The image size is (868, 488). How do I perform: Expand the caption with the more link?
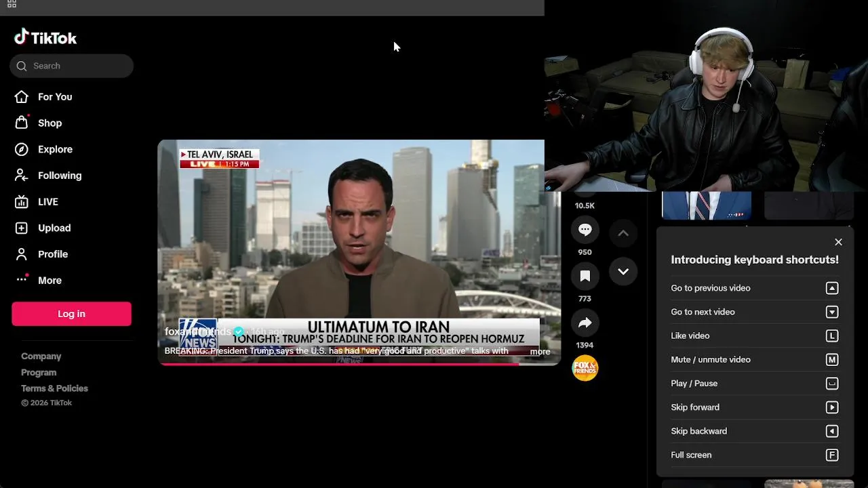(540, 351)
